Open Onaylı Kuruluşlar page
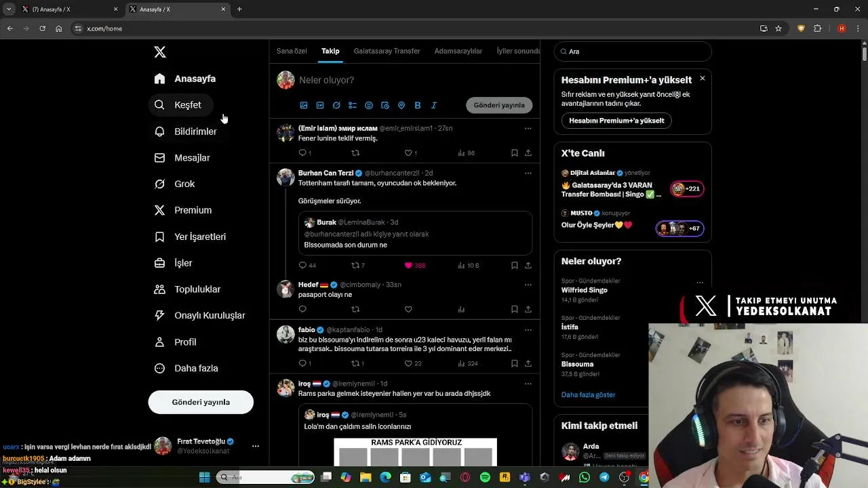 click(200, 315)
